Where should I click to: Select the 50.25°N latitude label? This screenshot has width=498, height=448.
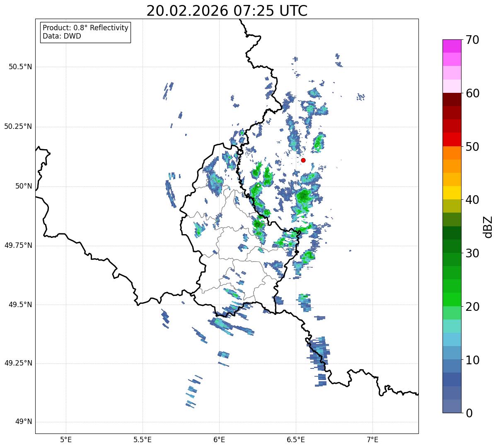pyautogui.click(x=18, y=126)
